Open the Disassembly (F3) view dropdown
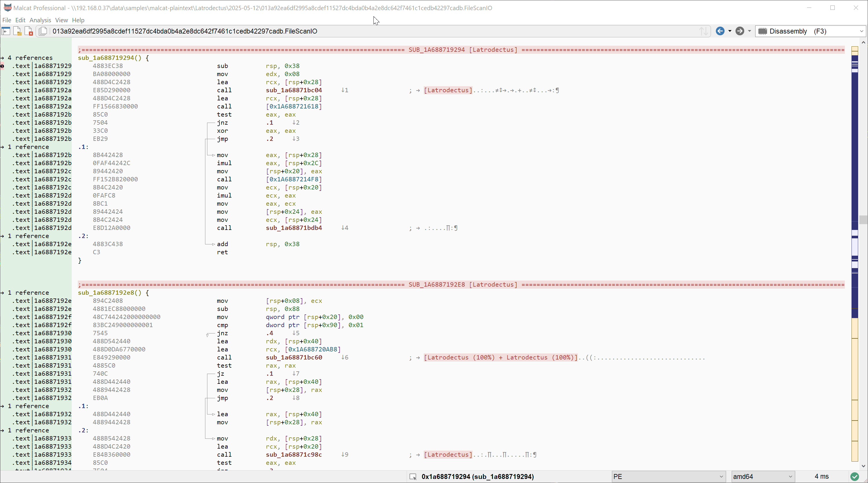868x483 pixels. pos(861,31)
